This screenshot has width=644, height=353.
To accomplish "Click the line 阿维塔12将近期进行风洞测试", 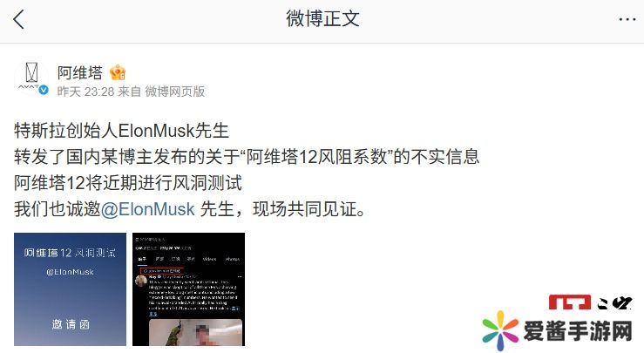I will (x=128, y=183).
